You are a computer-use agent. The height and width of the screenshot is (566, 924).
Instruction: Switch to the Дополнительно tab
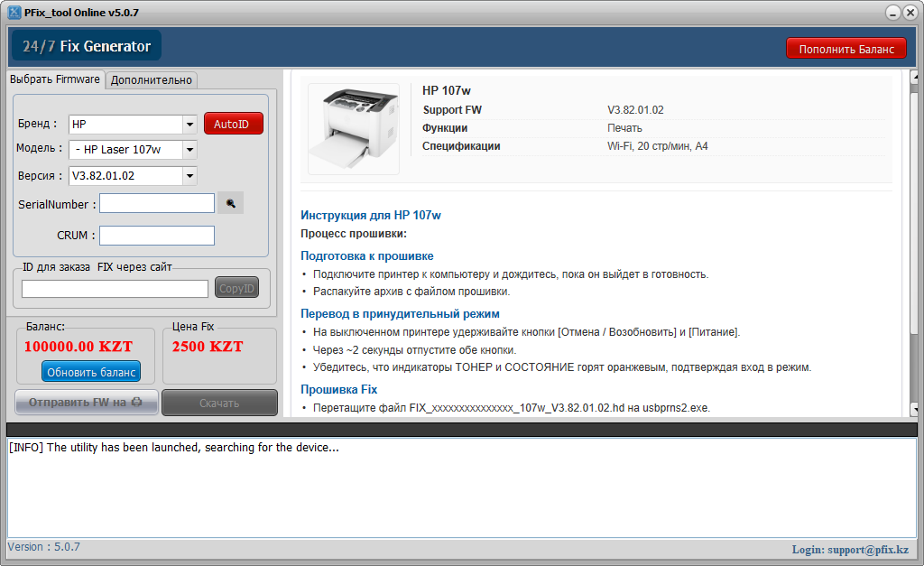point(152,79)
